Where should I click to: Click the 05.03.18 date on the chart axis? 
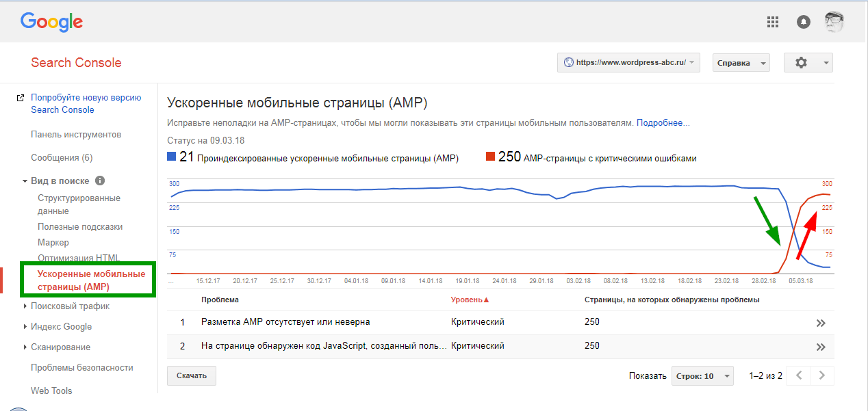(800, 281)
